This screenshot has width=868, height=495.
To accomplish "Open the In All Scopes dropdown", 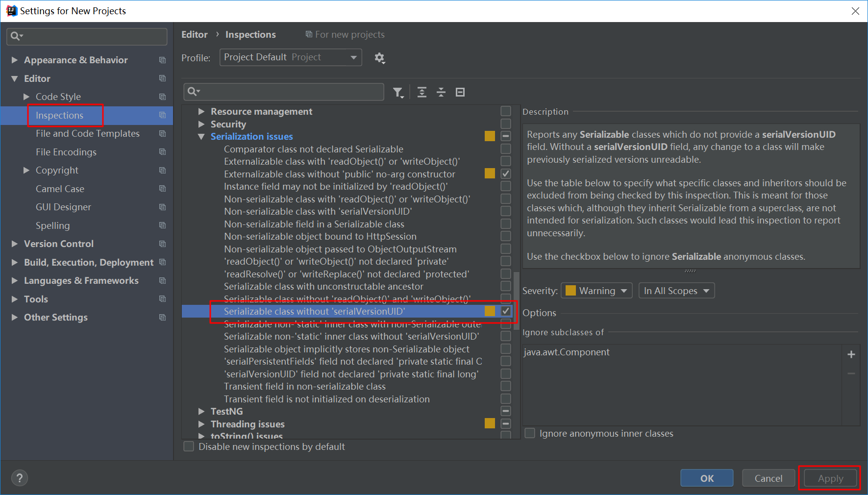I will (676, 291).
